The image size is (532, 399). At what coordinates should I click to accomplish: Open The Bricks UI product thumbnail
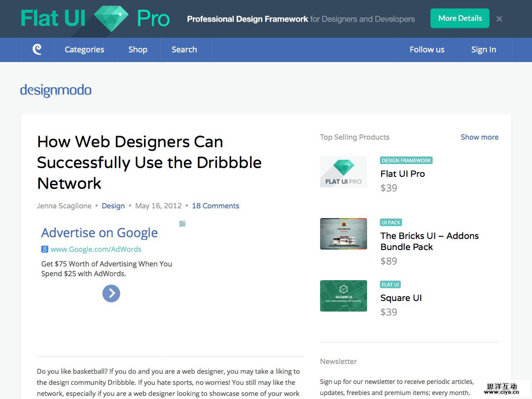344,234
